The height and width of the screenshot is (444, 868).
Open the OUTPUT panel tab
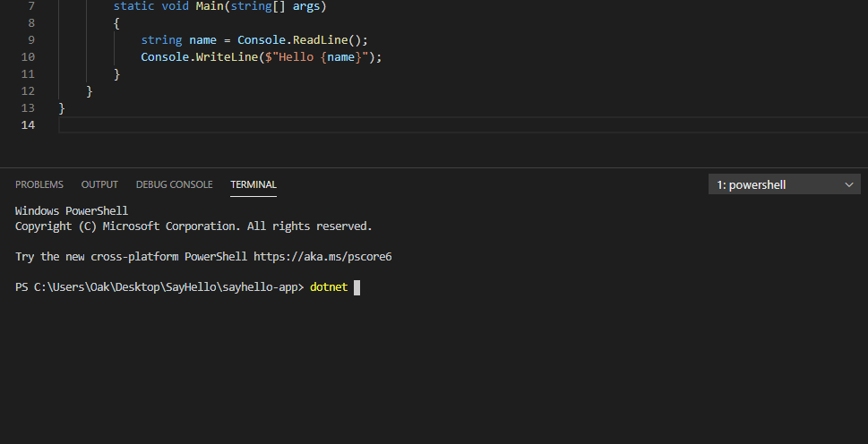pos(99,184)
